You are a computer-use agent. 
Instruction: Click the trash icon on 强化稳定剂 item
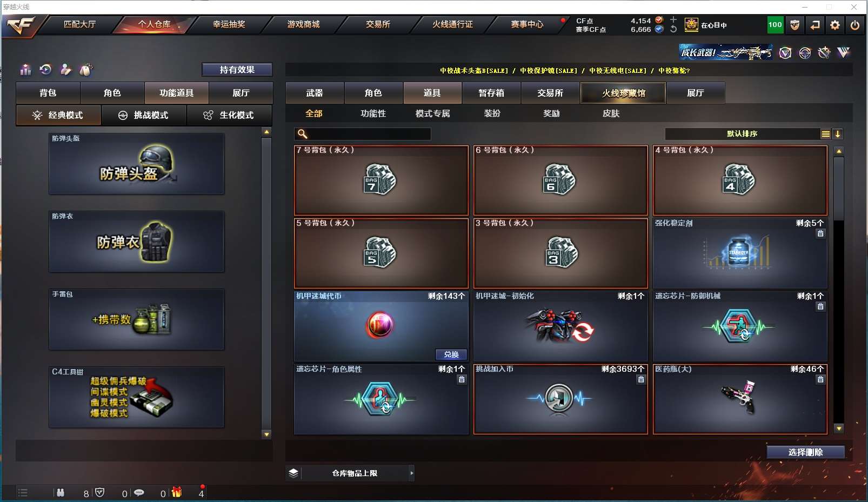820,234
